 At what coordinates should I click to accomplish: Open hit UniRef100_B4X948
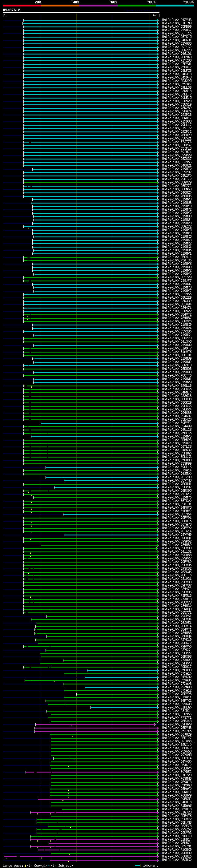[x=177, y=77]
